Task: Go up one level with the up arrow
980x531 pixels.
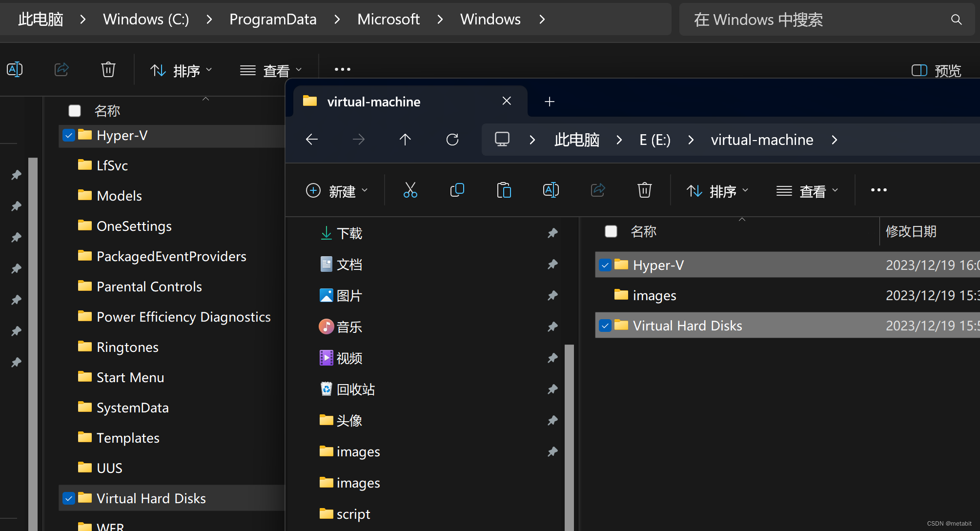Action: pyautogui.click(x=405, y=140)
